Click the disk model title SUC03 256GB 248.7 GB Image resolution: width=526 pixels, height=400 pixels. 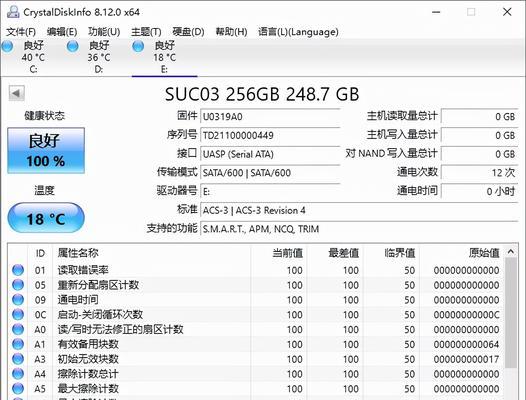point(262,94)
